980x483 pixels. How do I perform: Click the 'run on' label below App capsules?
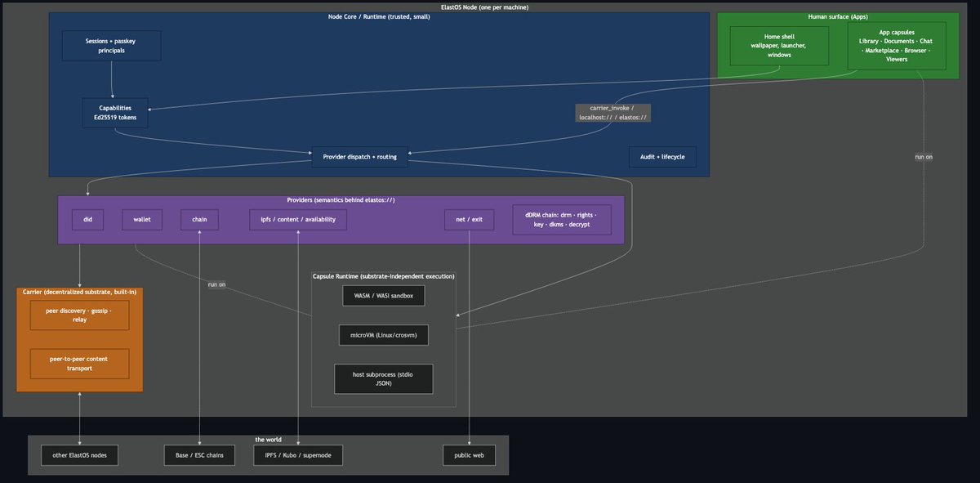pyautogui.click(x=923, y=156)
